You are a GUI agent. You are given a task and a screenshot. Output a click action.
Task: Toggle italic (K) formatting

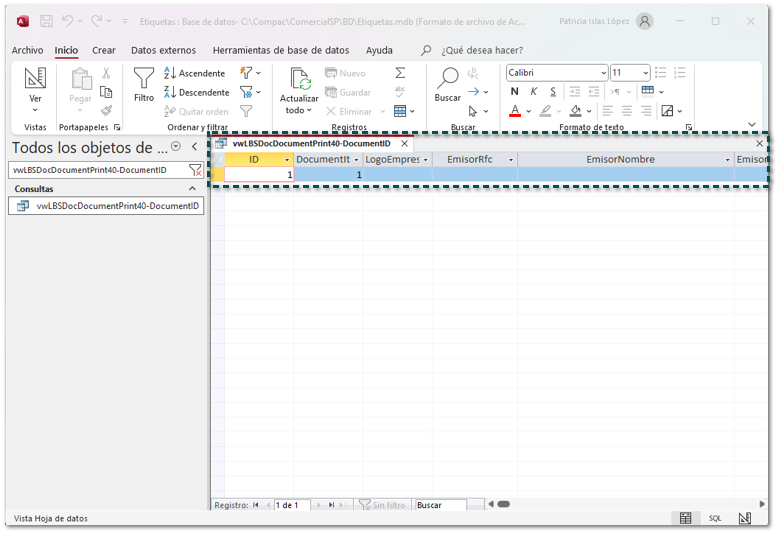click(x=534, y=92)
